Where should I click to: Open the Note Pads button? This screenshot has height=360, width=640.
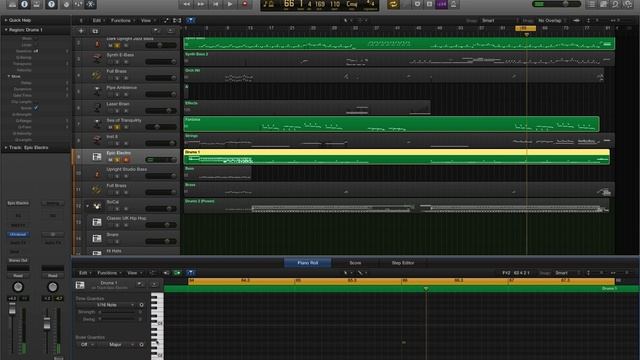pos(604,4)
